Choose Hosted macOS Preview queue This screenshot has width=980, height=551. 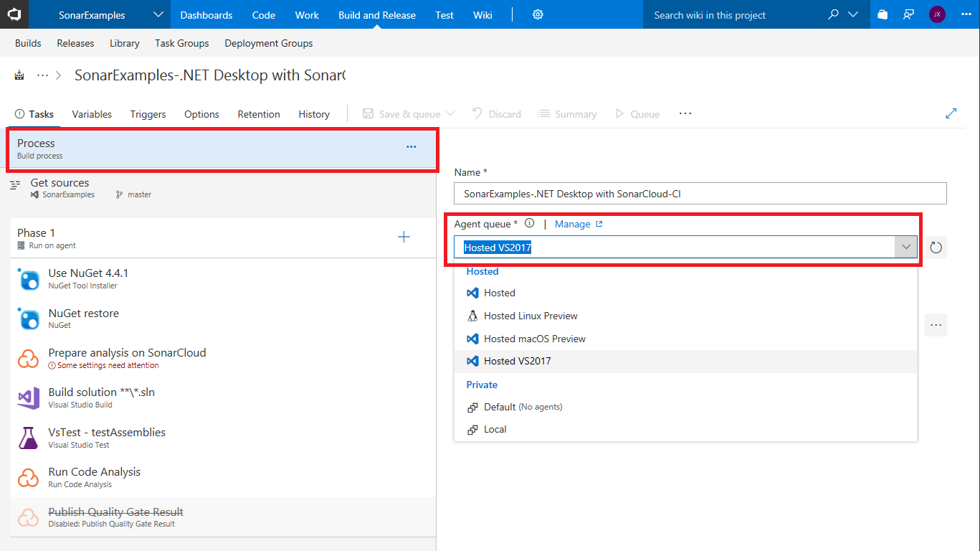686,339
